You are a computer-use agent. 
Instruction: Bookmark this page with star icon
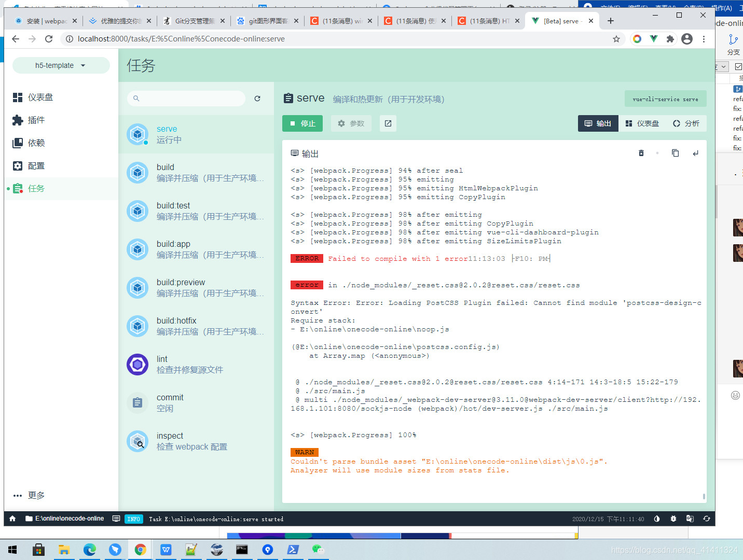pos(616,39)
